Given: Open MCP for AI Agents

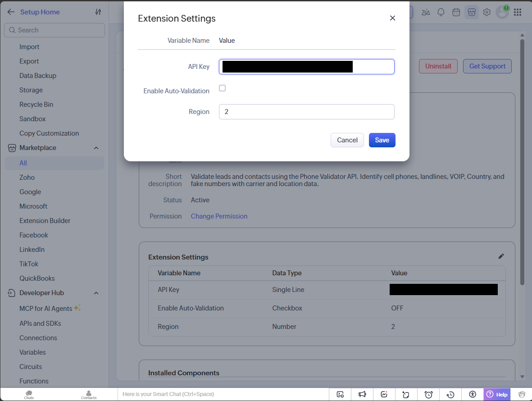Looking at the screenshot, I should [x=46, y=308].
